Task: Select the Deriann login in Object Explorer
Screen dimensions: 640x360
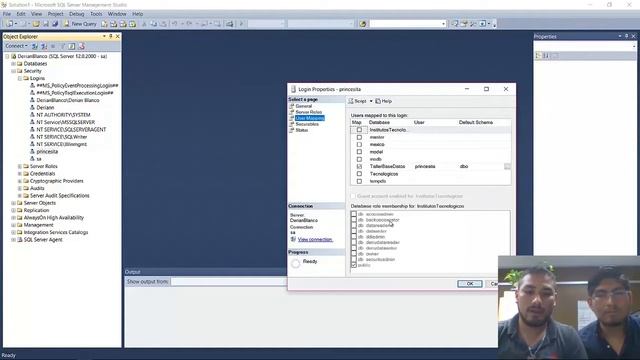Action: (x=45, y=107)
